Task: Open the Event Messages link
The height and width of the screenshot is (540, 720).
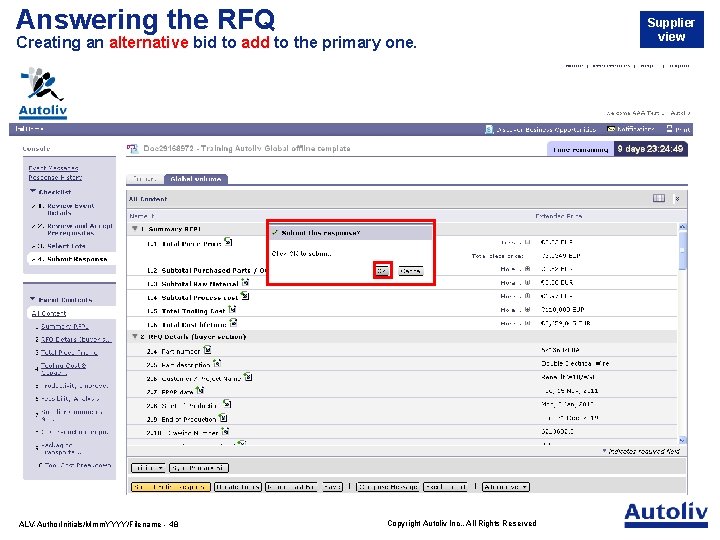Action: click(53, 168)
